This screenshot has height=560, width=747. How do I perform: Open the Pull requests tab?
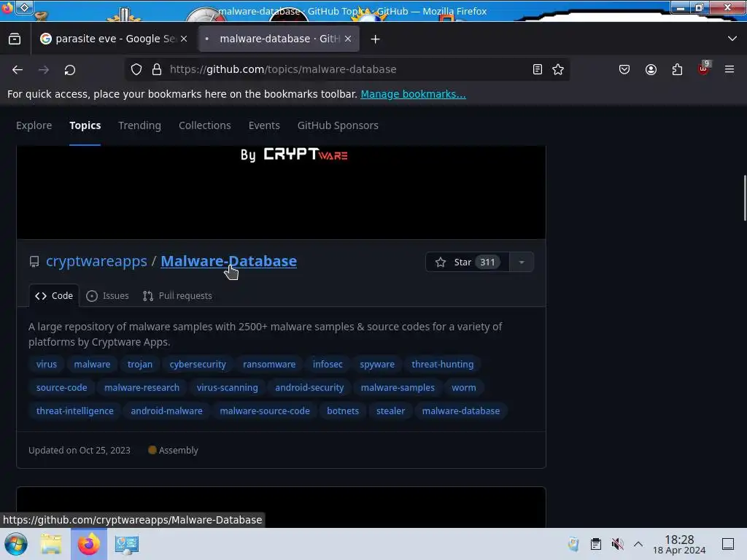tap(177, 296)
